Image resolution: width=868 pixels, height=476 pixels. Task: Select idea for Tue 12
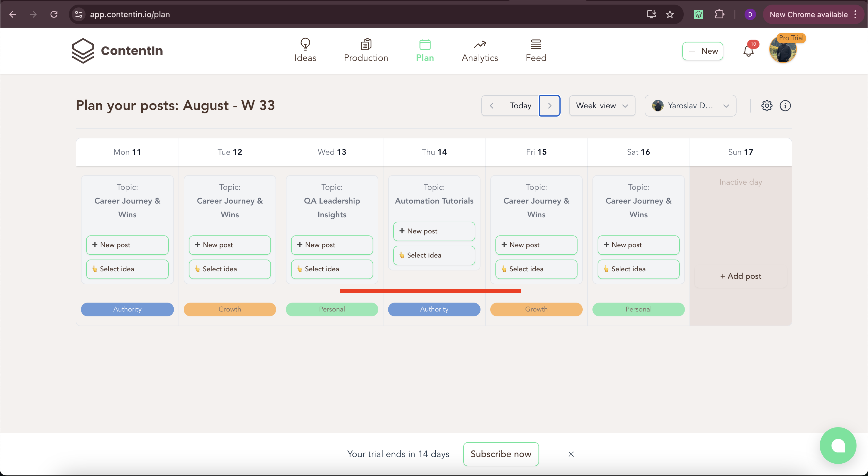(x=230, y=269)
